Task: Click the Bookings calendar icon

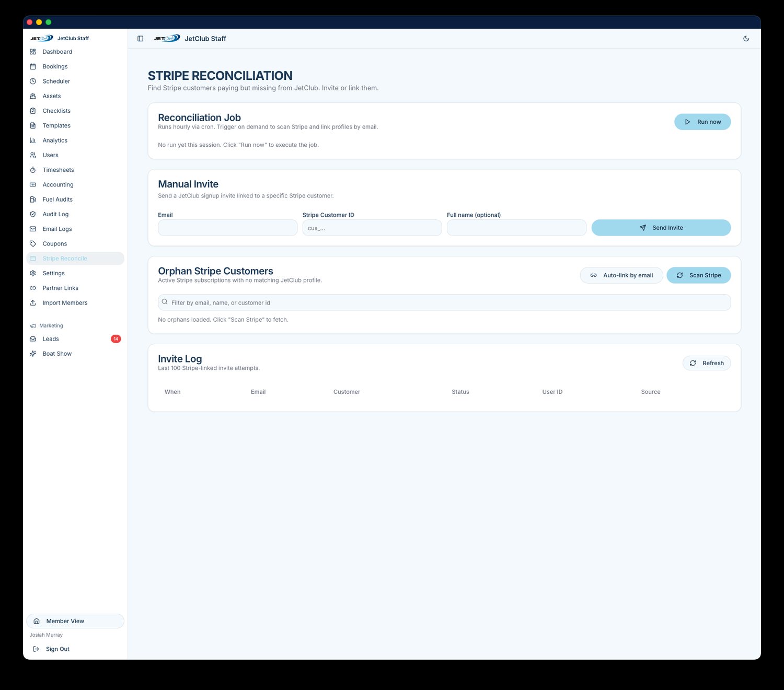Action: click(33, 66)
